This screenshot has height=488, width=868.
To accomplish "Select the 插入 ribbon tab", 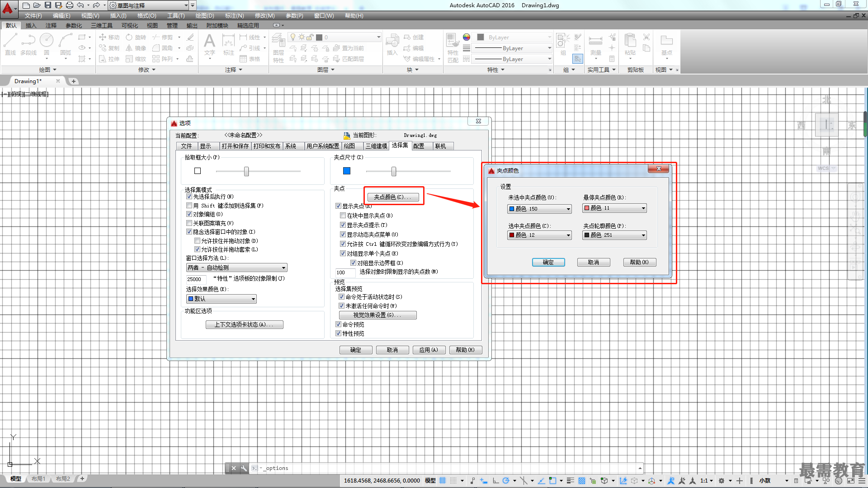I will click(x=31, y=25).
